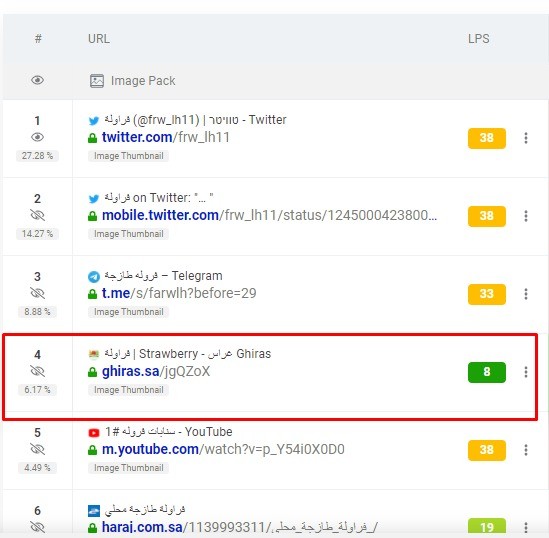Click the URL column header

[x=99, y=39]
